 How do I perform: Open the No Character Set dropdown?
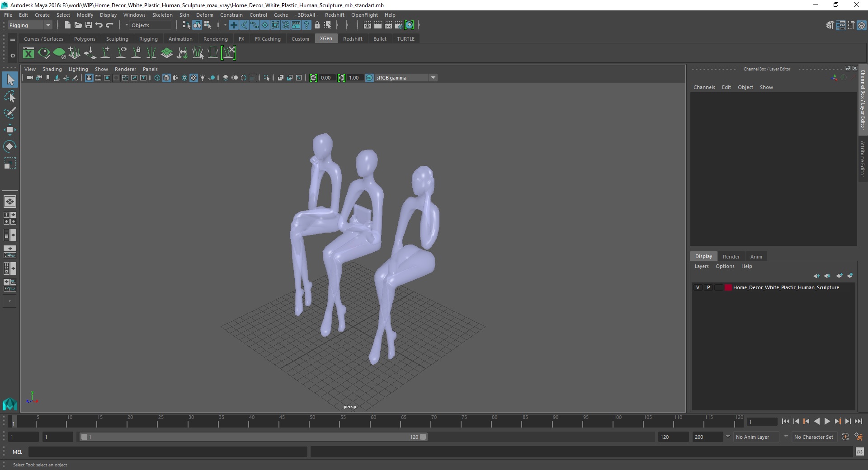click(x=814, y=437)
